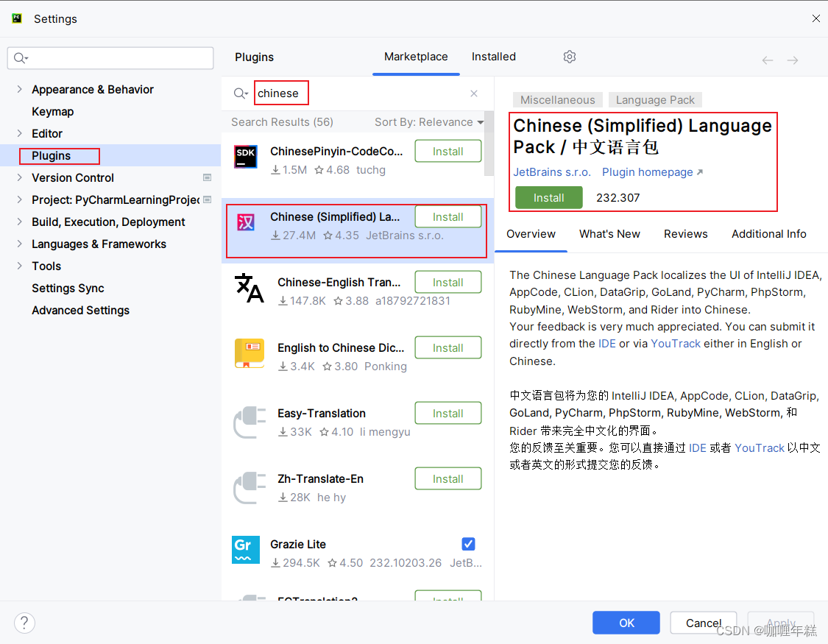Confirm with the OK button
This screenshot has width=828, height=644.
626,623
